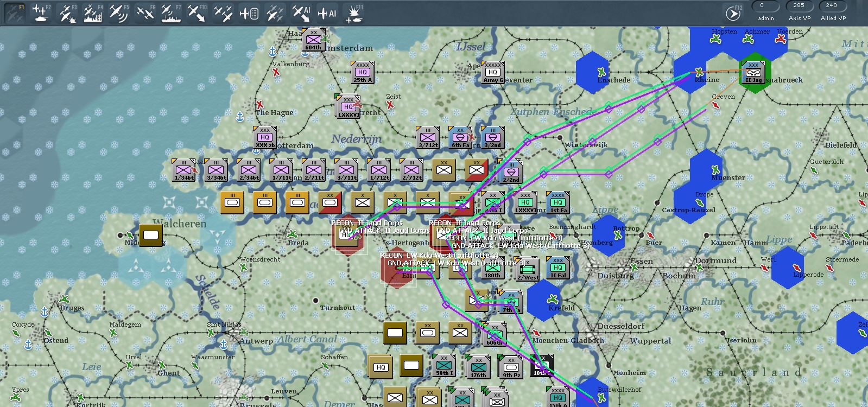Activate the F5 air recon directive

[x=119, y=12]
